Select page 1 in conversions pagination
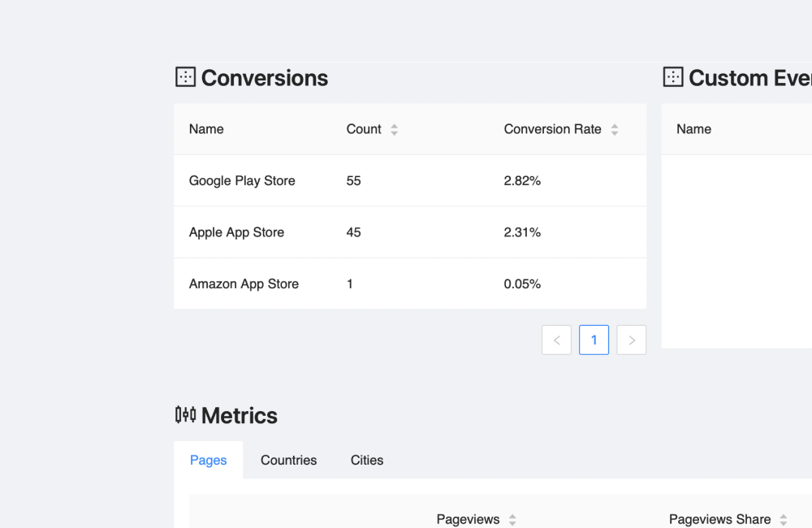The image size is (812, 528). tap(594, 340)
